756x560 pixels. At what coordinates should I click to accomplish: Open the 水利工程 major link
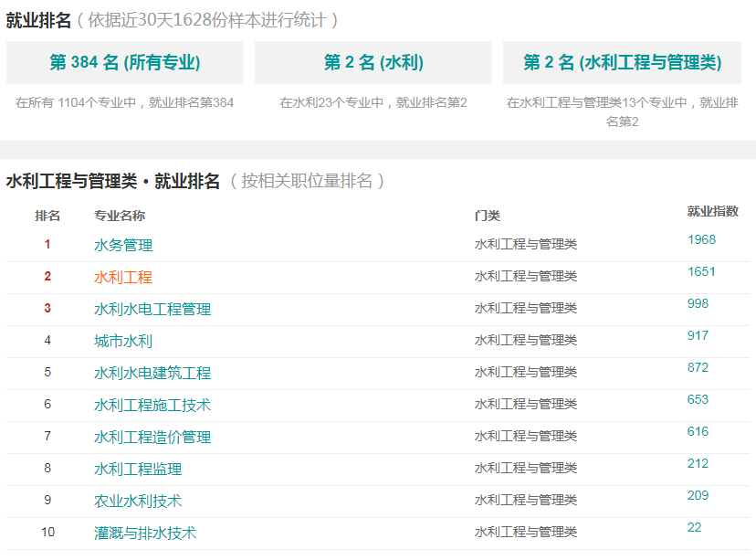coord(123,277)
